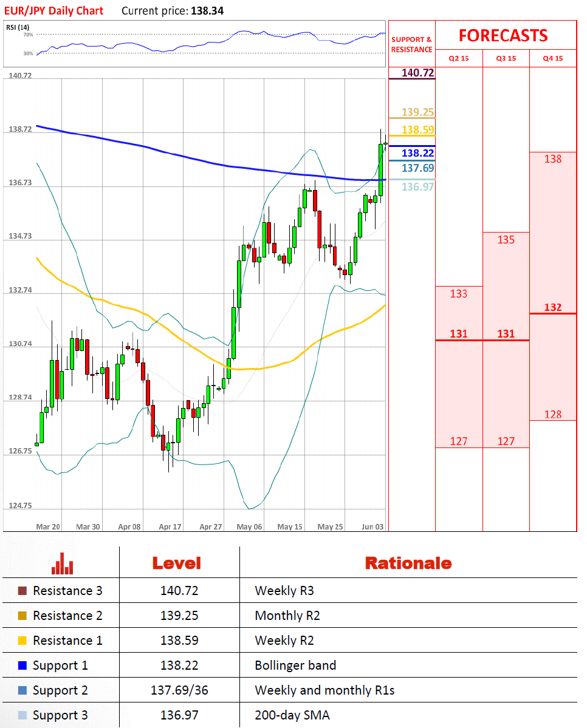The width and height of the screenshot is (587, 728).
Task: Click the 137.69 support marker in side panel
Action: 418,168
